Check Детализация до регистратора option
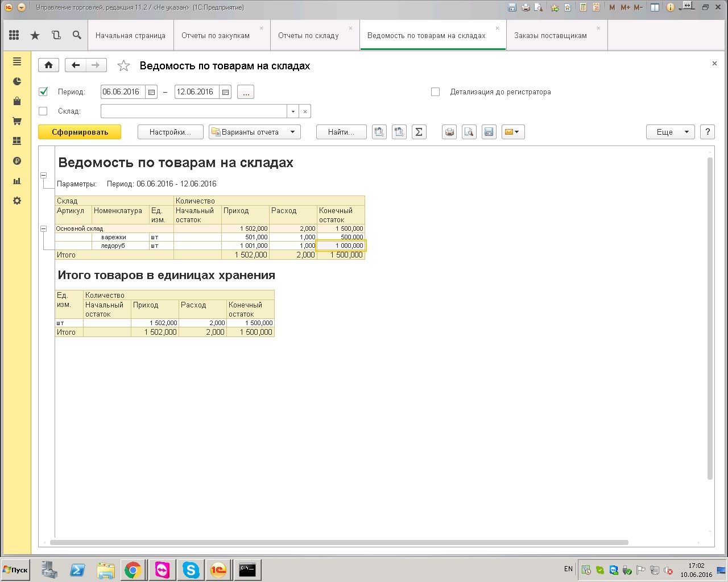The height and width of the screenshot is (582, 728). click(x=436, y=92)
